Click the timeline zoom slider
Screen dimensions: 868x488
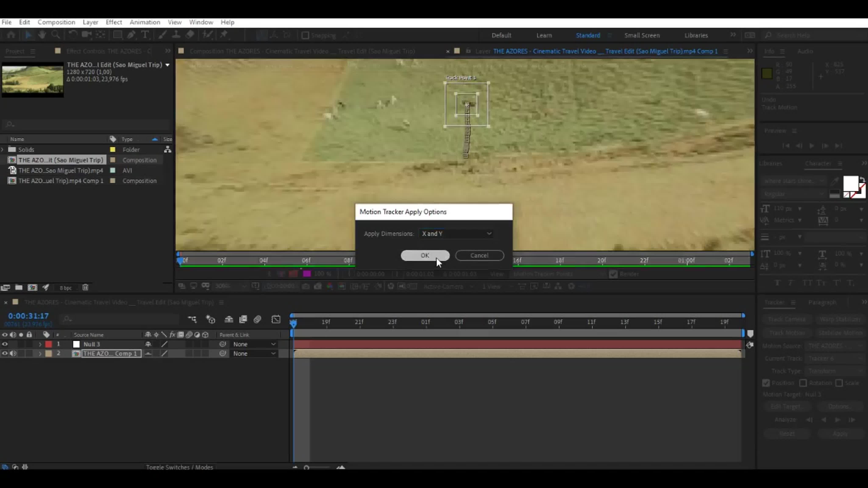(x=318, y=467)
